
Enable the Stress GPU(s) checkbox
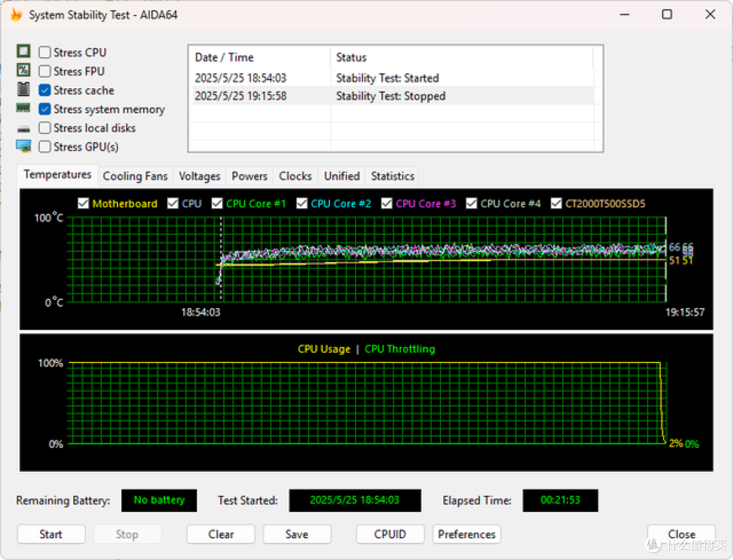pos(44,147)
